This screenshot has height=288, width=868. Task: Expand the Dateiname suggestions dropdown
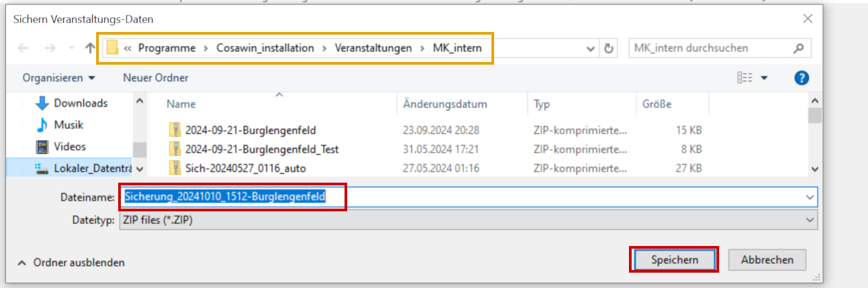[810, 197]
